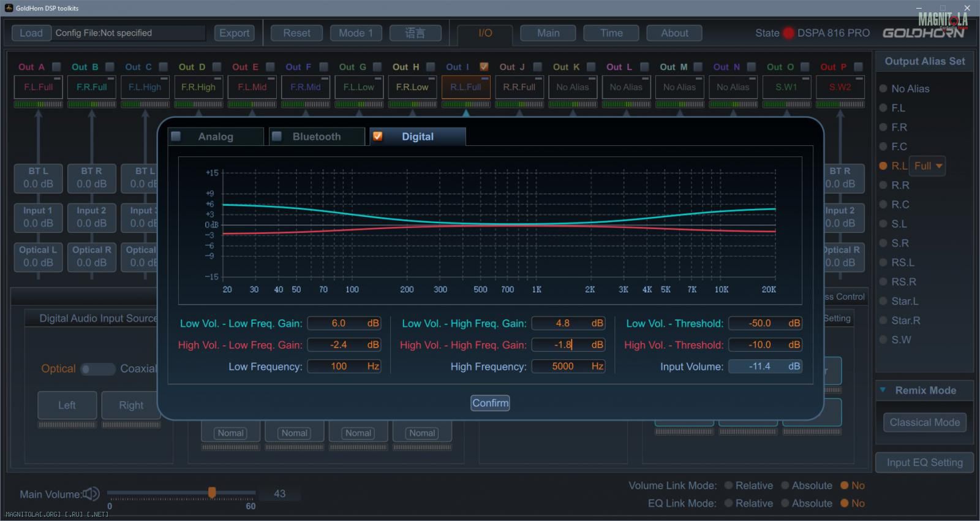Click the Main Volume slider handle
The height and width of the screenshot is (521, 980).
point(212,492)
